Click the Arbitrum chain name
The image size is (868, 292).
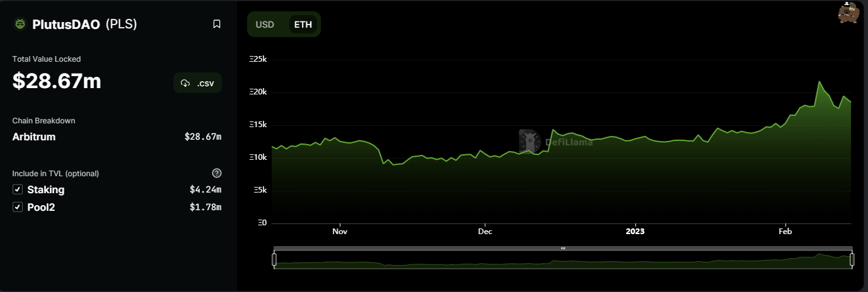pos(34,137)
